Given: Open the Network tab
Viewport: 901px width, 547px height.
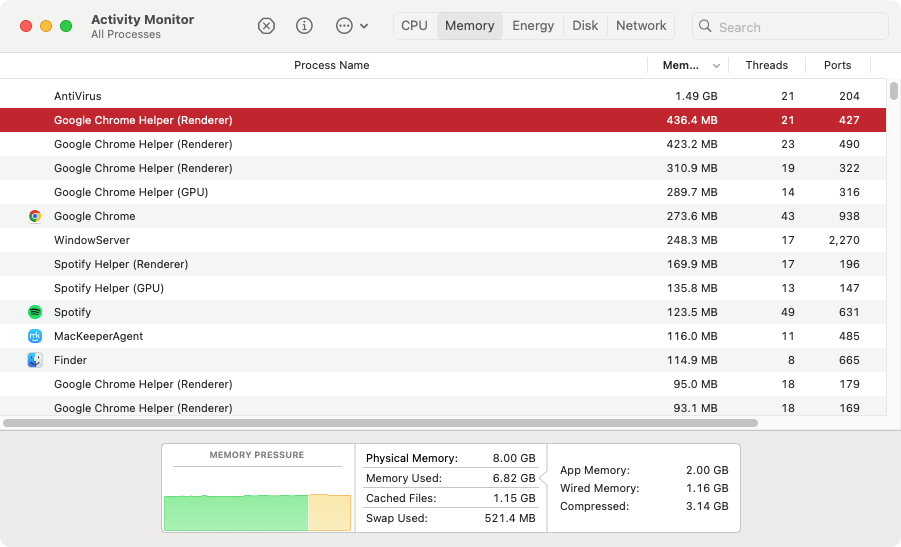Looking at the screenshot, I should point(641,26).
